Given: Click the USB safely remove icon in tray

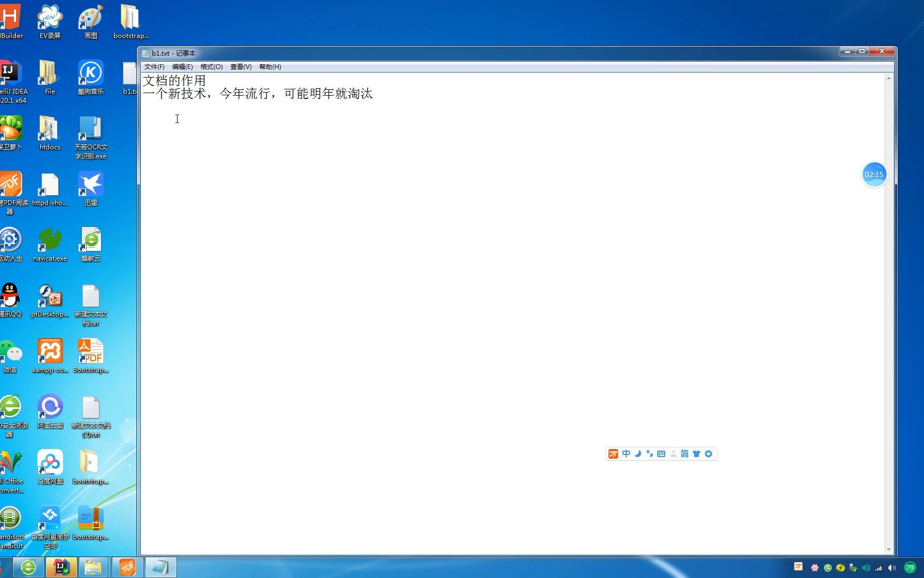Looking at the screenshot, I should (x=853, y=568).
